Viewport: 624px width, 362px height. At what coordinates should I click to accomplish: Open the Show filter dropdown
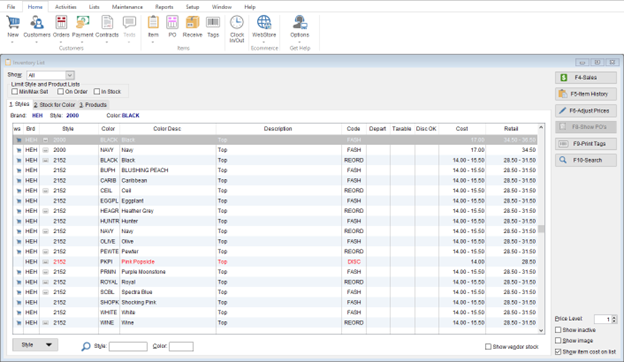(x=70, y=75)
